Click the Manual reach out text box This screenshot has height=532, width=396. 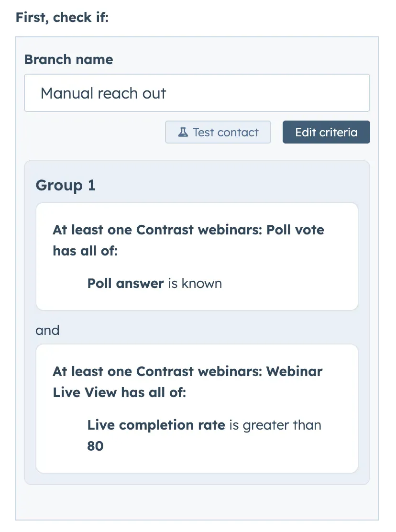(197, 93)
